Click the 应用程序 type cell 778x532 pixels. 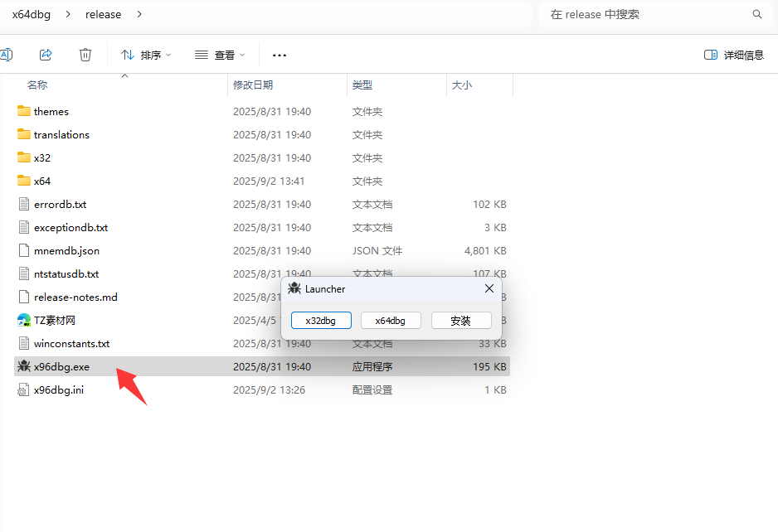click(x=372, y=367)
